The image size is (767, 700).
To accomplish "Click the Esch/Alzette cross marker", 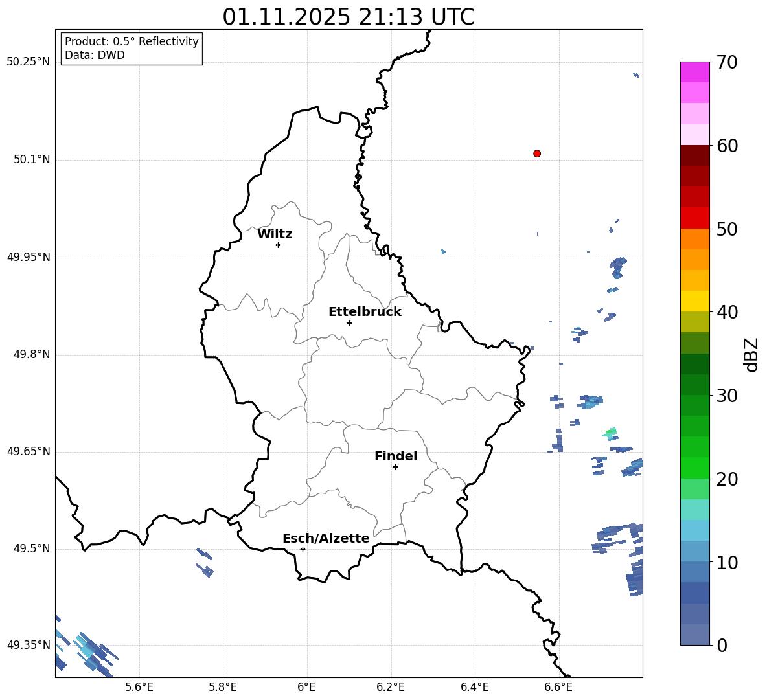I will tap(303, 549).
